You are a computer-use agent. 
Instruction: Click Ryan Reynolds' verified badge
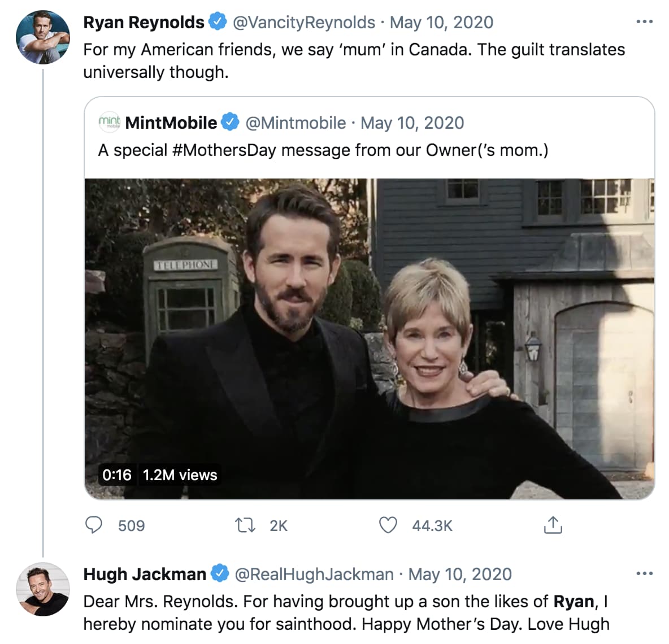click(x=218, y=22)
